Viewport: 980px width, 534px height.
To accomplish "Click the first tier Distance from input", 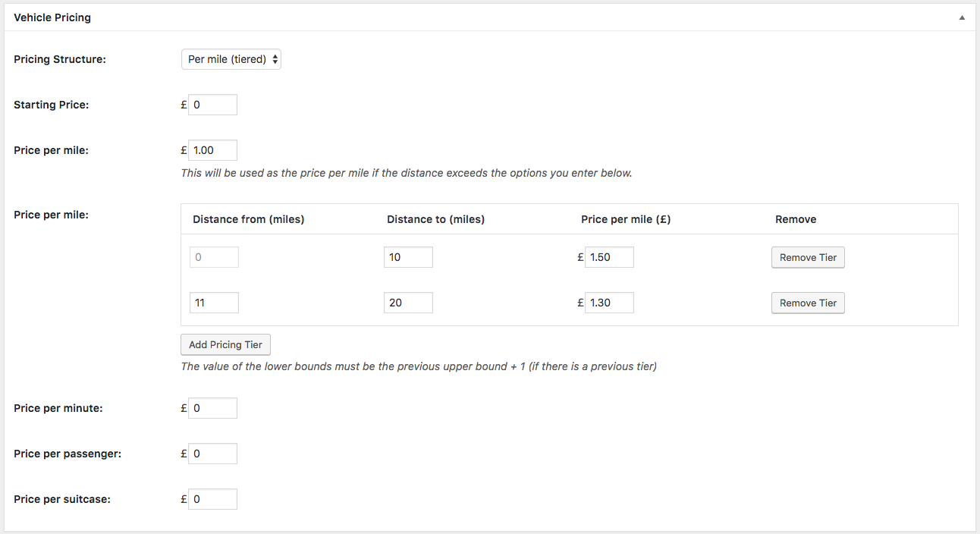I will [214, 257].
